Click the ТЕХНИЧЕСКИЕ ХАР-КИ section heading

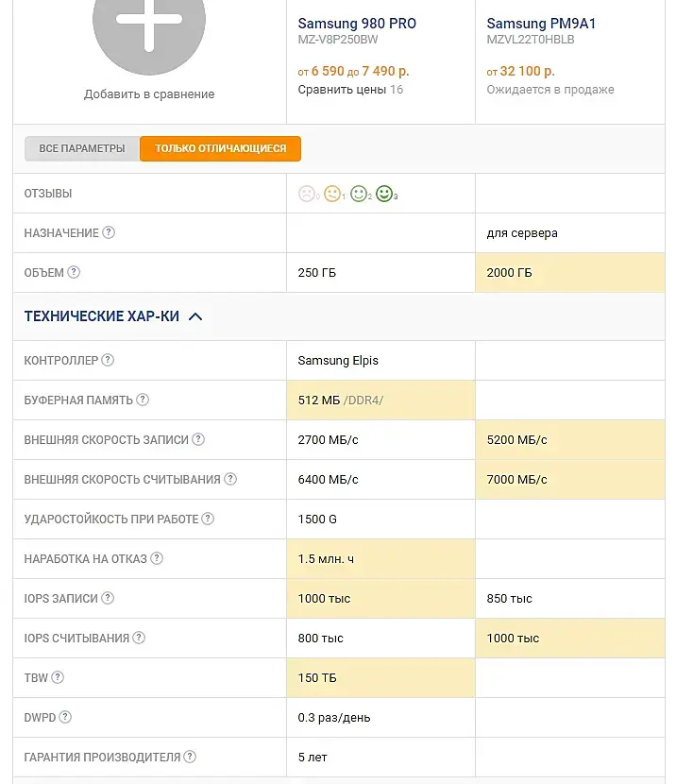click(x=102, y=316)
